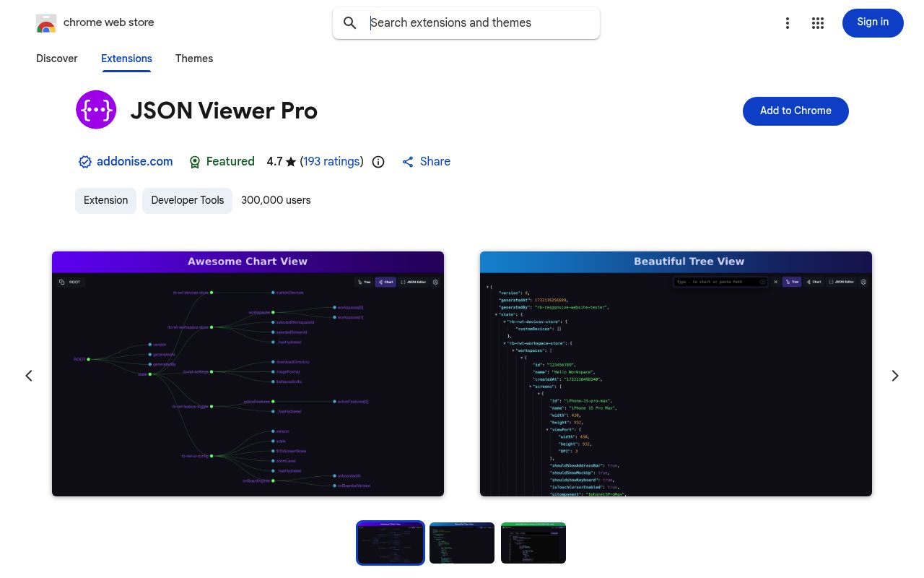This screenshot has width=924, height=578.
Task: Advance to next screenshot with right arrow
Action: point(895,375)
